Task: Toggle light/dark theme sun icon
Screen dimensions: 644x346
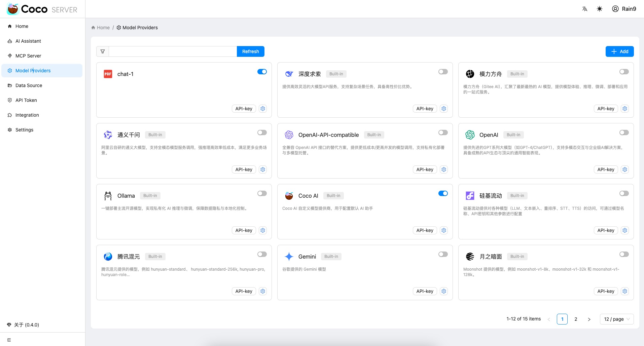Action: click(600, 9)
